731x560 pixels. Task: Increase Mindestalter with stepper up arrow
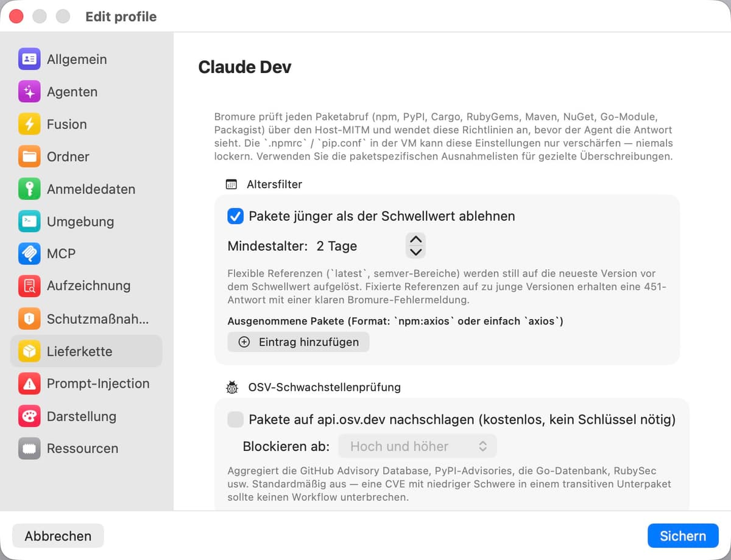click(x=415, y=240)
